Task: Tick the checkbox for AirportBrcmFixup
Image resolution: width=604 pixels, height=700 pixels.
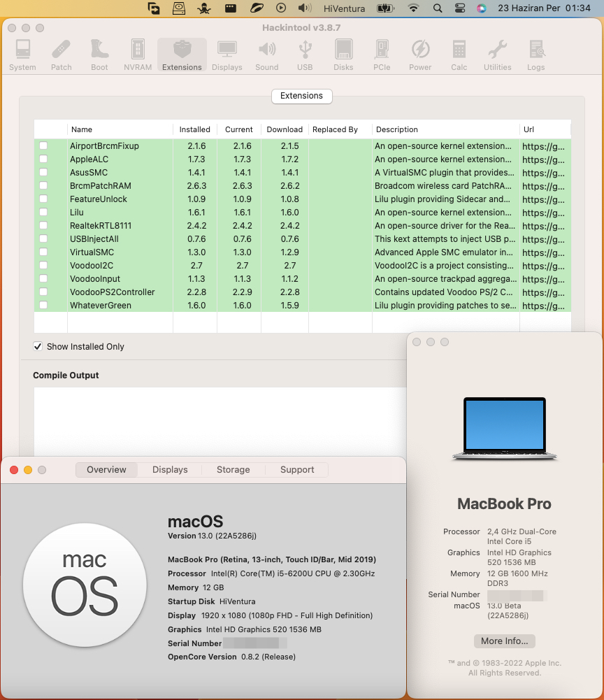Action: coord(43,146)
